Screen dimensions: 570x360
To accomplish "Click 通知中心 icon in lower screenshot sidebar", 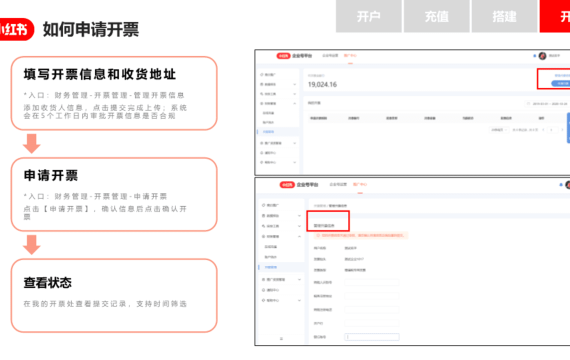I will (x=264, y=290).
